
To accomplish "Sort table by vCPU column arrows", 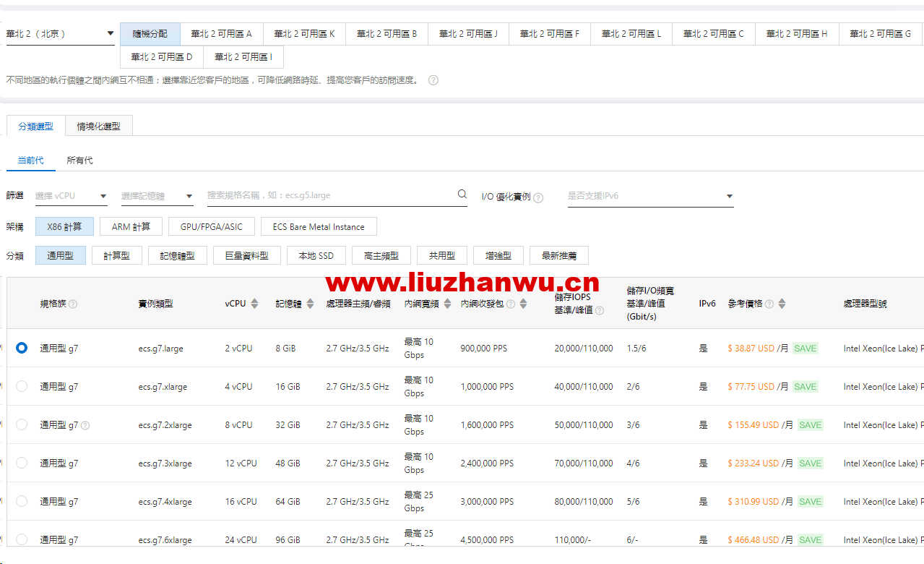I will click(254, 304).
